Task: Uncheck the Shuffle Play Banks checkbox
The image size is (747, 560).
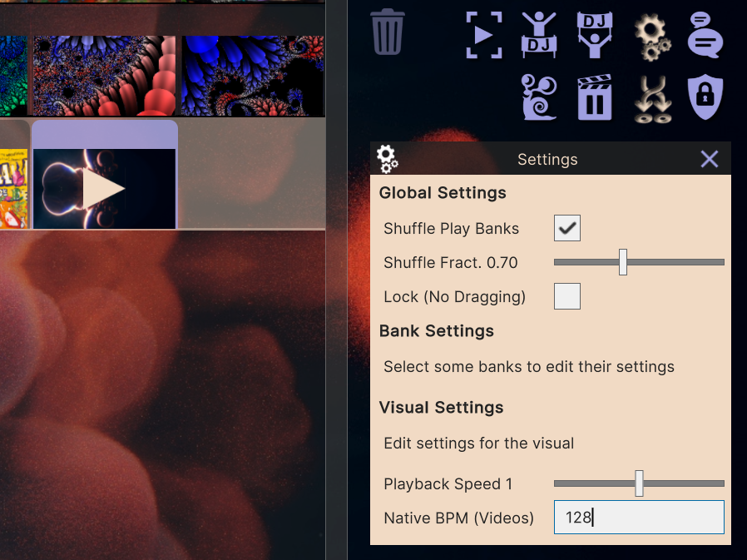Action: pyautogui.click(x=567, y=228)
